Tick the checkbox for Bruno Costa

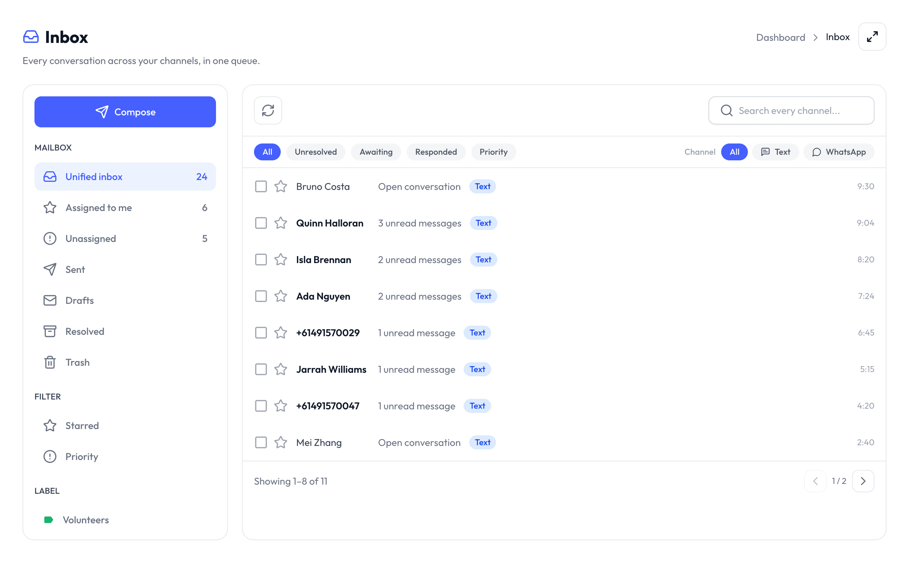(x=261, y=186)
